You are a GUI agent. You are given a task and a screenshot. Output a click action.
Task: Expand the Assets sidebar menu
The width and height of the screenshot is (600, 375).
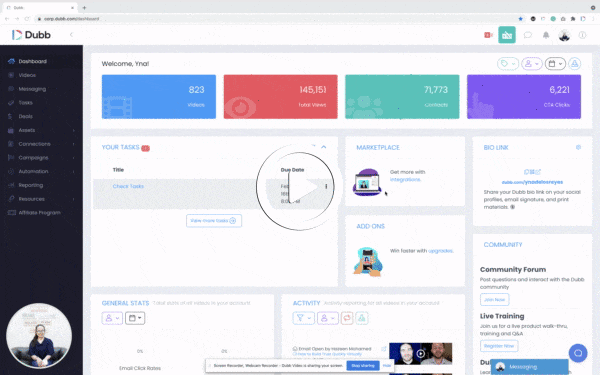(x=41, y=130)
